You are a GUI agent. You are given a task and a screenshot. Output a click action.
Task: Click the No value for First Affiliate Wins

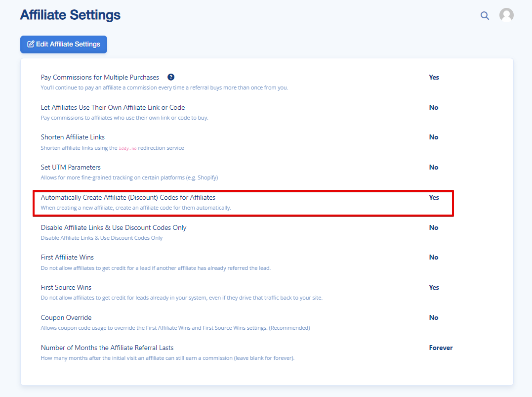[434, 258]
